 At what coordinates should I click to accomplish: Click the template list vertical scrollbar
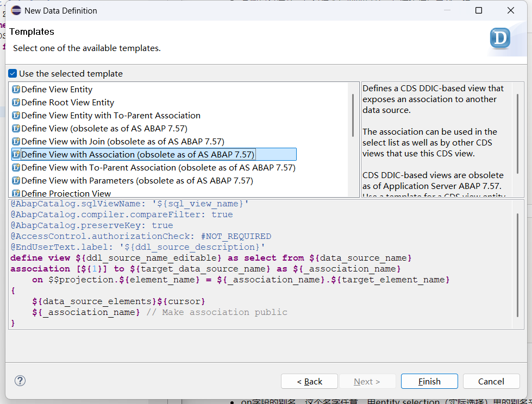[353, 115]
